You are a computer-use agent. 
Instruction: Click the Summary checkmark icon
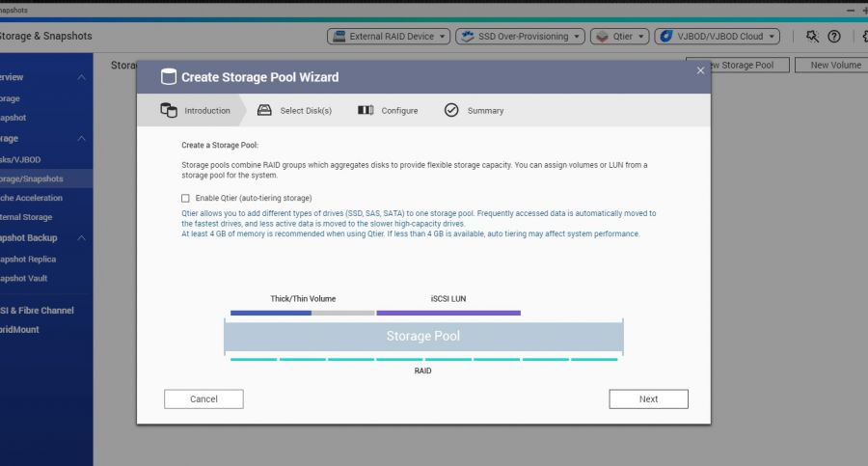pyautogui.click(x=451, y=110)
